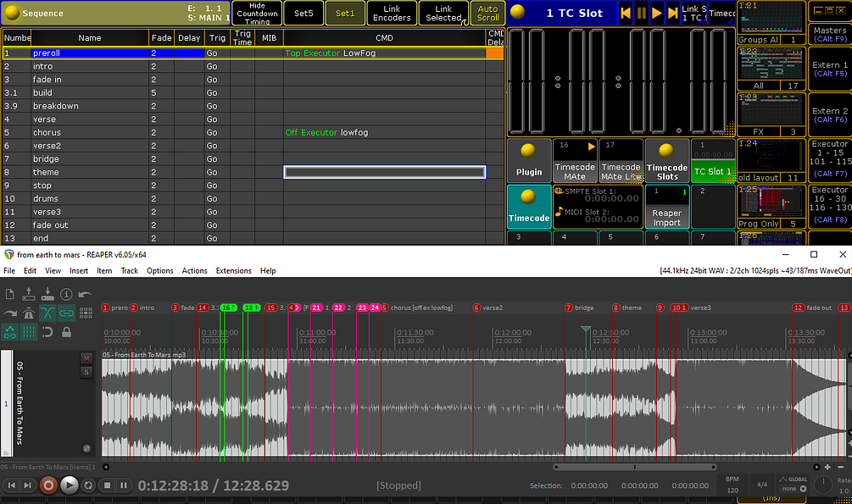Toggle envelope points move with items icon
This screenshot has height=504, width=852.
point(10,332)
